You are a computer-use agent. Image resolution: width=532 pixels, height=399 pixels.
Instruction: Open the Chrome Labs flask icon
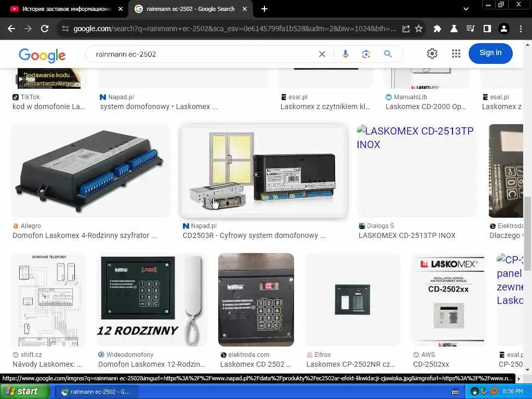[x=454, y=29]
